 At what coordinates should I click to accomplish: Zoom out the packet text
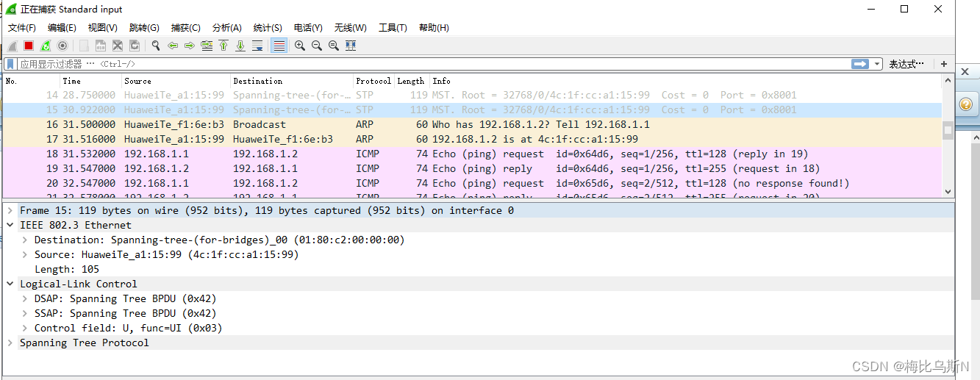[x=317, y=46]
